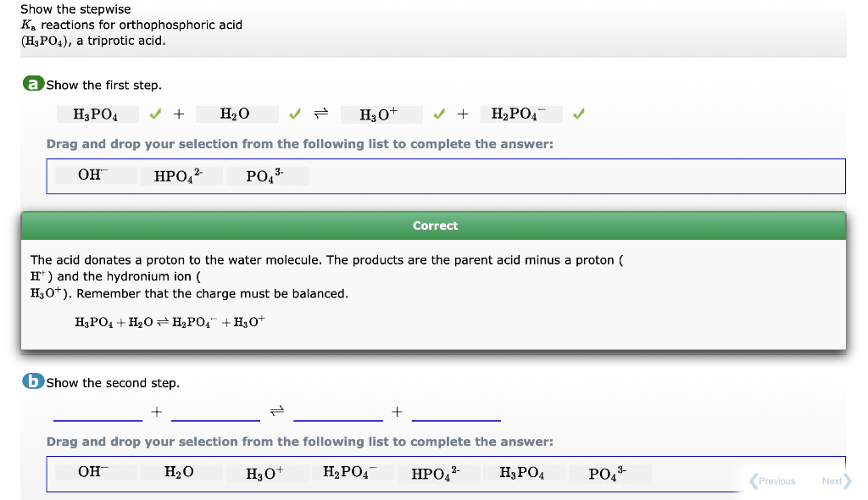
Task: Select the H3O+ tile in part b list
Action: click(266, 473)
